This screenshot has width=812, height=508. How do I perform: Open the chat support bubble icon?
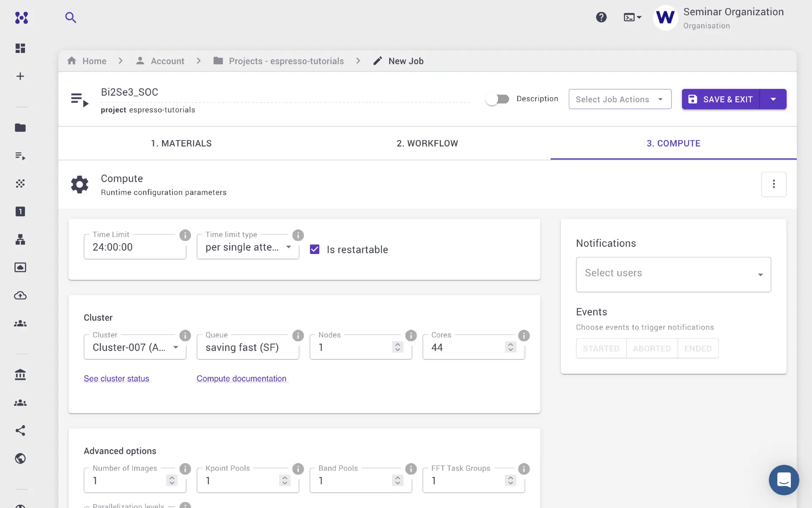click(783, 480)
